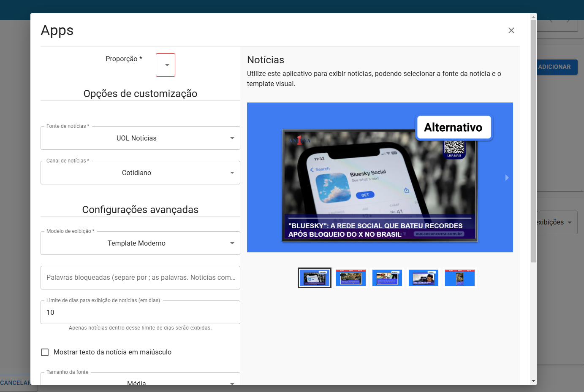This screenshot has height=392, width=584.
Task: Click the scrollbar up arrow in the dialog
Action: pos(534,17)
